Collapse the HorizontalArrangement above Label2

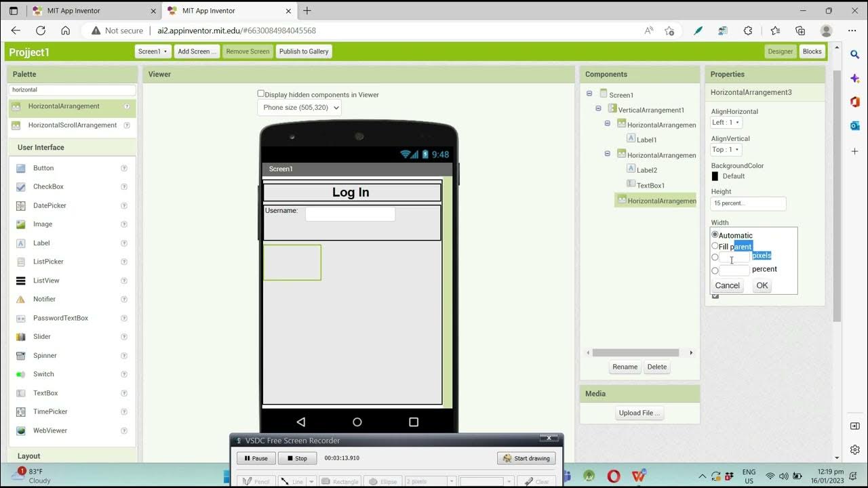click(x=608, y=154)
